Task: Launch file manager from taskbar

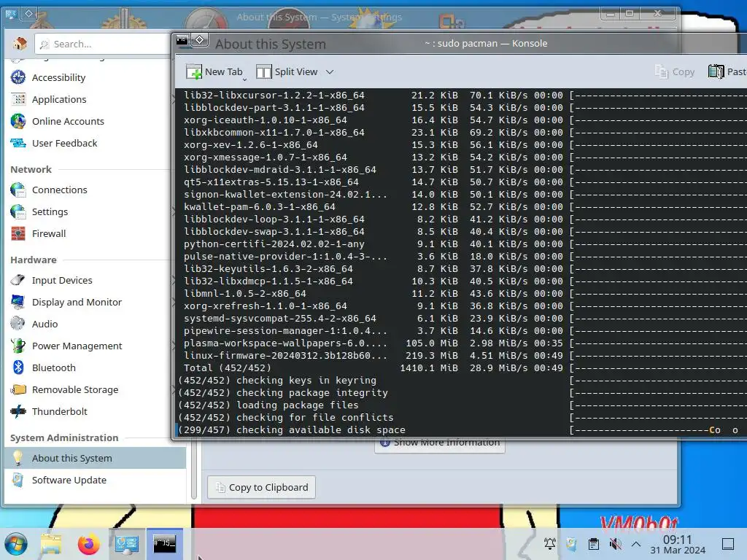Action: click(x=51, y=544)
